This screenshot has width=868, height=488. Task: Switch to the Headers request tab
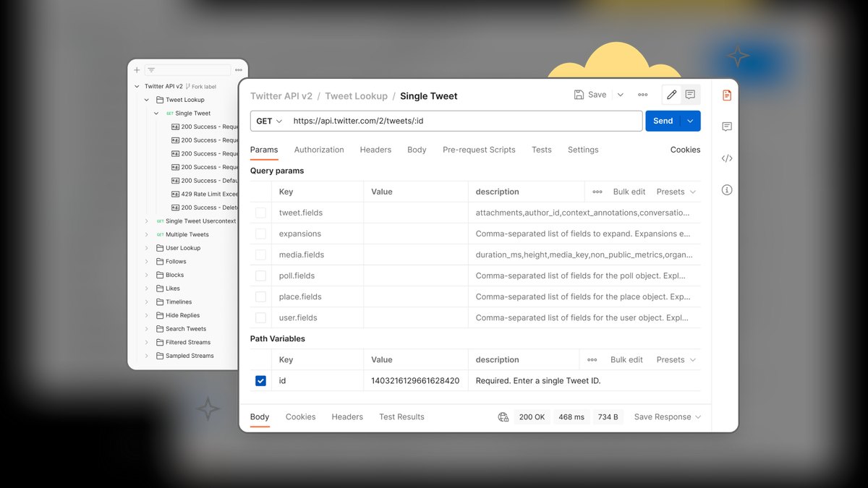click(x=375, y=150)
